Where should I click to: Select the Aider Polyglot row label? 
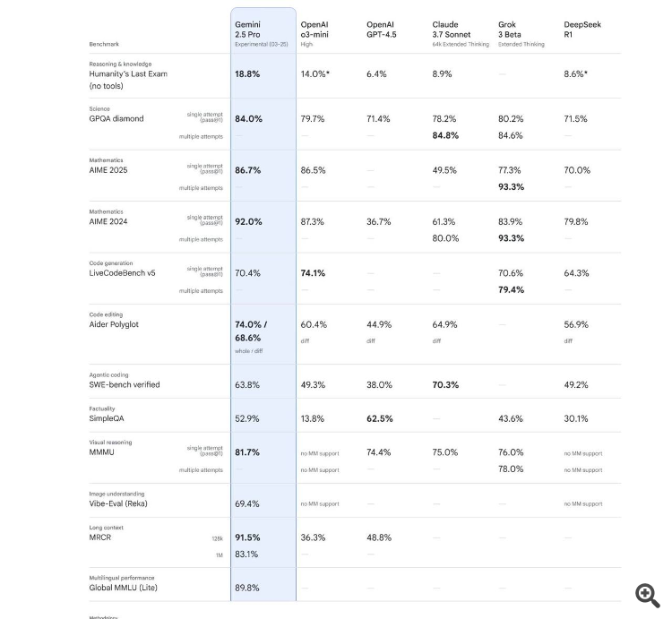tap(114, 324)
